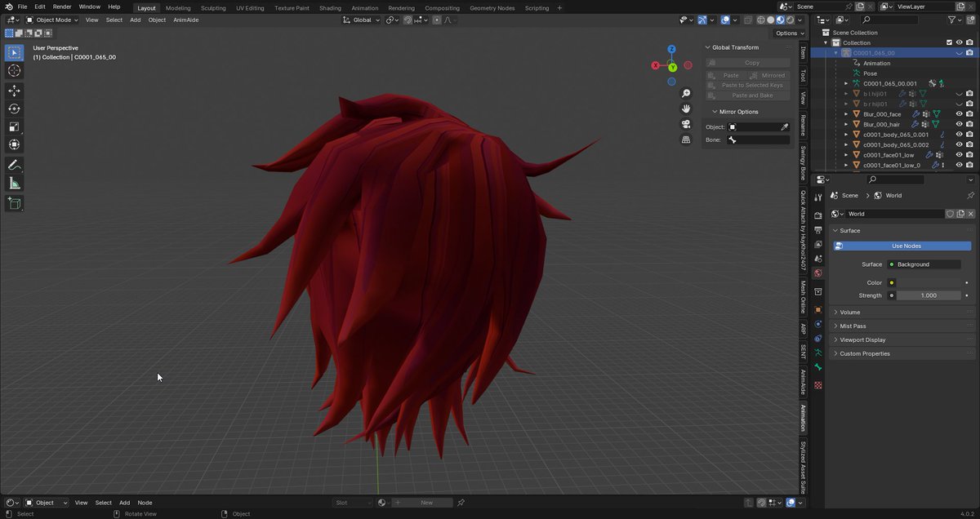This screenshot has height=519, width=980.
Task: Pin the World properties context
Action: coord(970,196)
